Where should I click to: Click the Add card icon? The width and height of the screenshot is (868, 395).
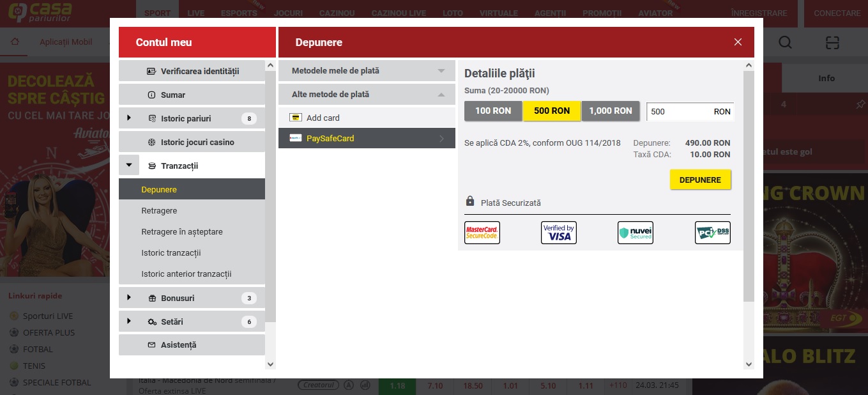(x=295, y=118)
